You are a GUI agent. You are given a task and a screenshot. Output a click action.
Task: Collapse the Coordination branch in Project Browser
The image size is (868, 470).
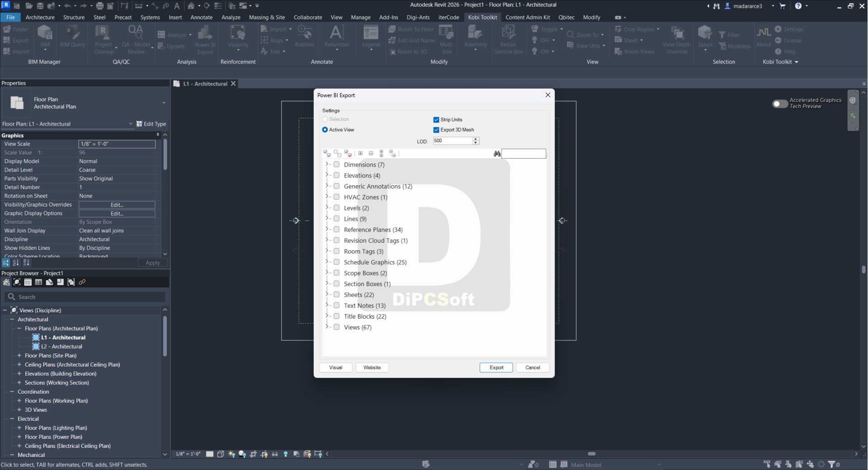coord(12,392)
